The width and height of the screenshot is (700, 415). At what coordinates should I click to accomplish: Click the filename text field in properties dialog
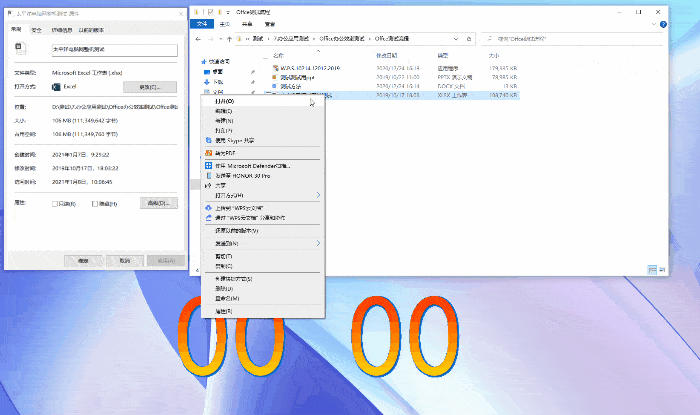(x=115, y=50)
